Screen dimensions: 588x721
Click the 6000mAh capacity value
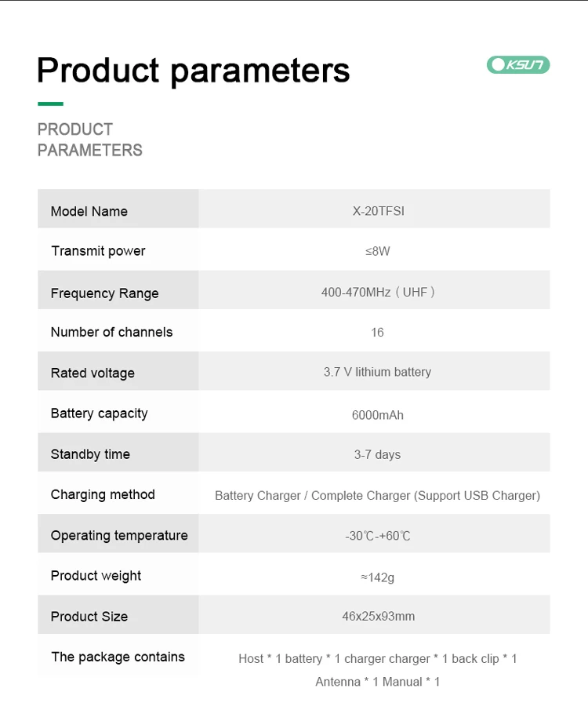[377, 415]
